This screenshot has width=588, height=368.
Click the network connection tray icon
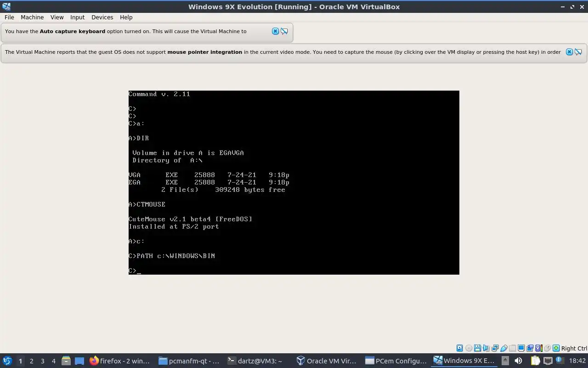pyautogui.click(x=548, y=361)
